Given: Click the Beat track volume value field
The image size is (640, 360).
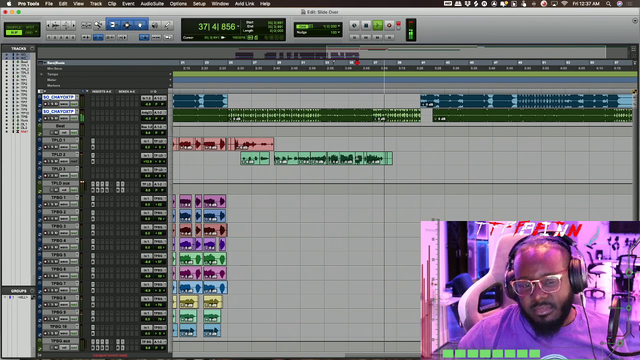Looking at the screenshot, I should pyautogui.click(x=147, y=133).
